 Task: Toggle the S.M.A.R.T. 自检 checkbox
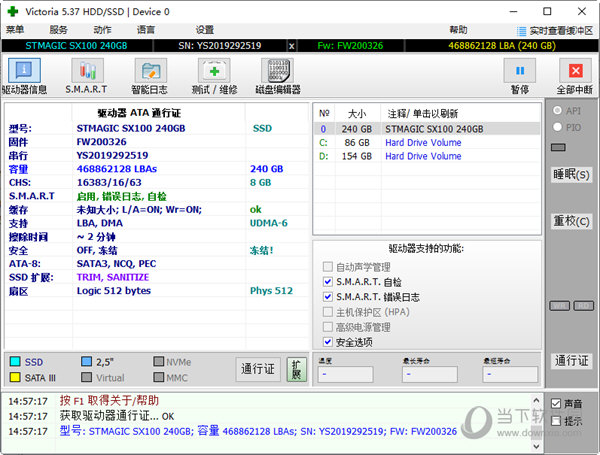pyautogui.click(x=328, y=282)
